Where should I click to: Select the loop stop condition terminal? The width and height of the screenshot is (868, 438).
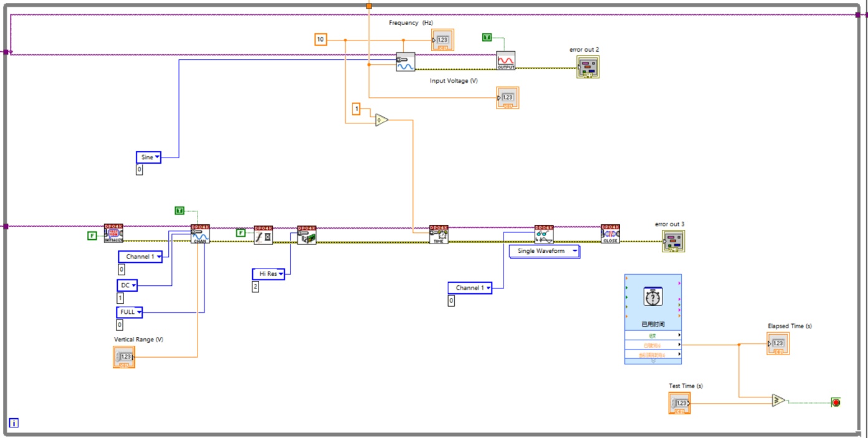click(835, 402)
